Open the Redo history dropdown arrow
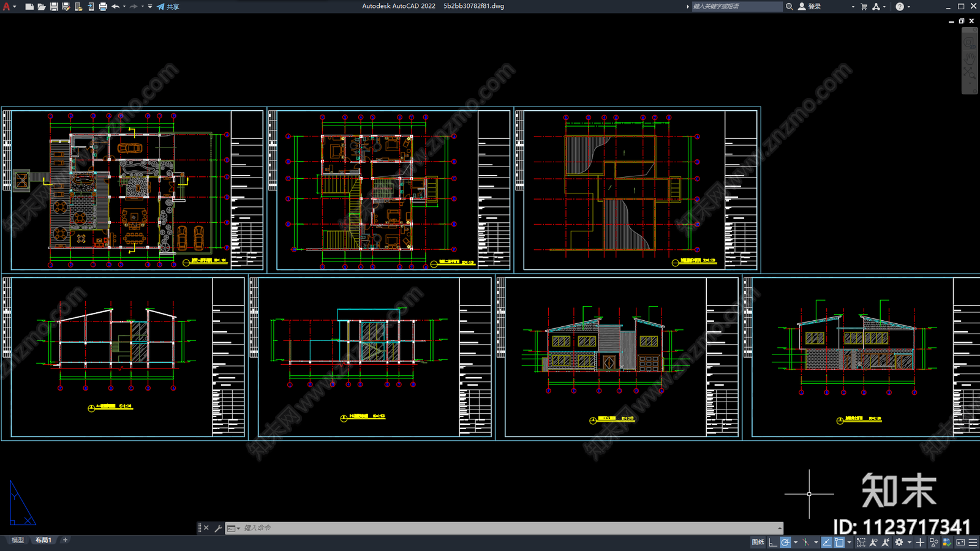This screenshot has height=551, width=980. pyautogui.click(x=143, y=6)
